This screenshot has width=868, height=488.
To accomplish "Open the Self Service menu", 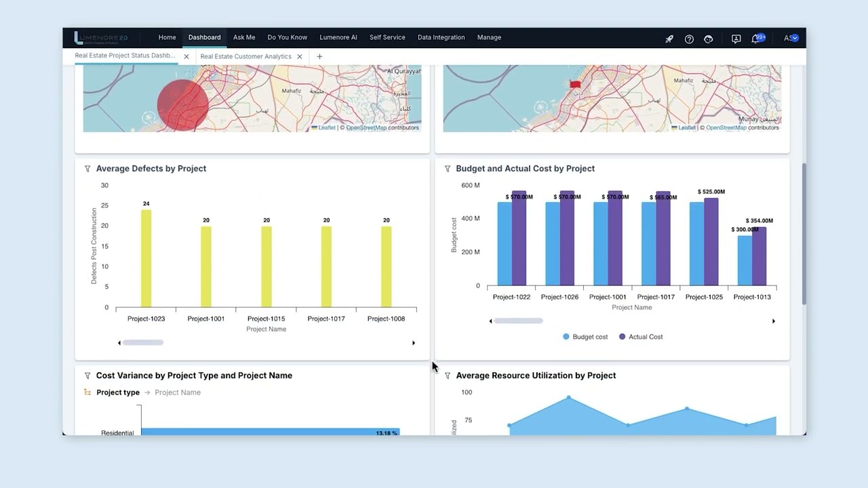I will (x=387, y=37).
